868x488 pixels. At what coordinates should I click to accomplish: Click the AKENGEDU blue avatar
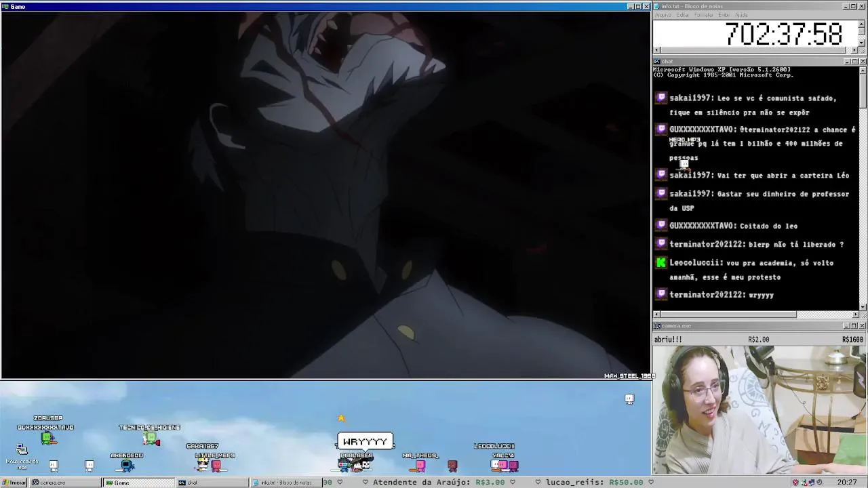127,465
